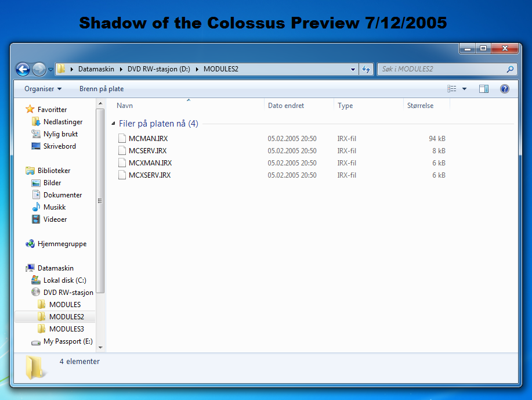Screen dimensions: 532x400
Task: Collapse the Filer på platen nå group
Action: [x=113, y=124]
